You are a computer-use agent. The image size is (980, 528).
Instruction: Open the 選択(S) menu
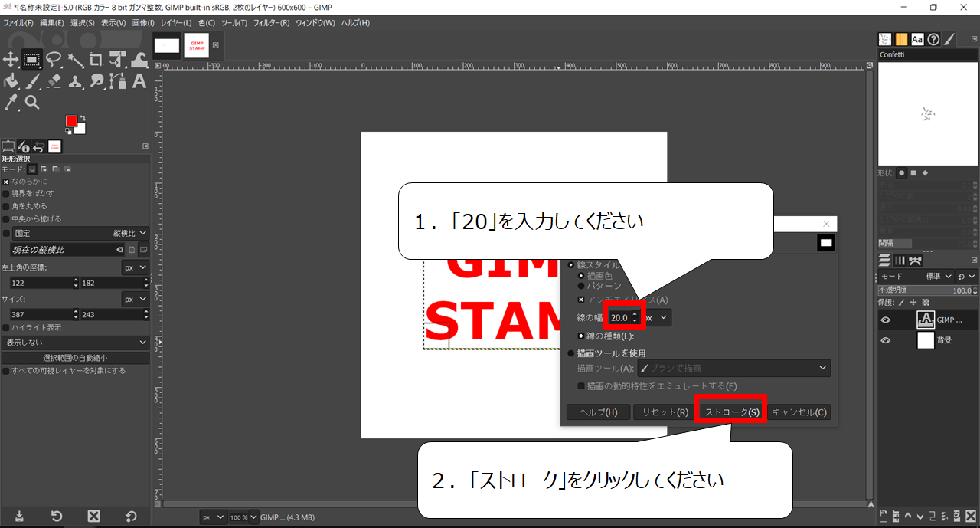coord(83,23)
